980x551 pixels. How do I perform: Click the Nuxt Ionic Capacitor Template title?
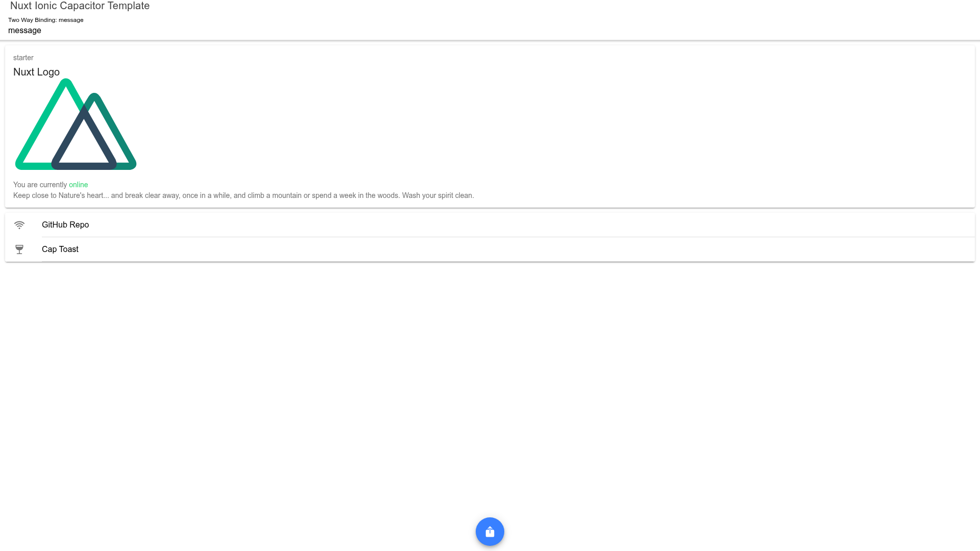click(x=80, y=6)
